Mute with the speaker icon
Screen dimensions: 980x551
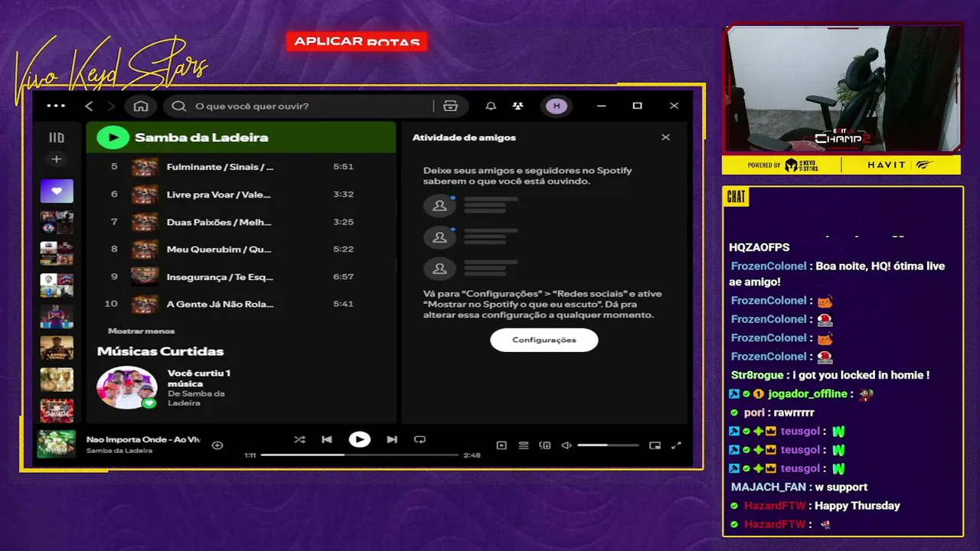tap(567, 445)
